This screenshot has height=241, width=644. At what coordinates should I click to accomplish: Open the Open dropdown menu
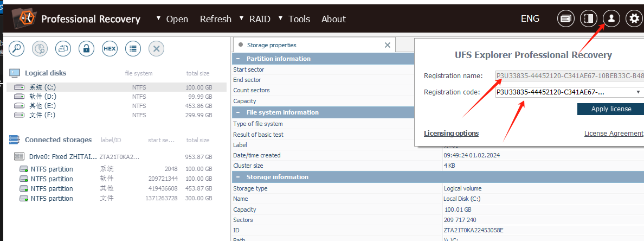coord(172,19)
